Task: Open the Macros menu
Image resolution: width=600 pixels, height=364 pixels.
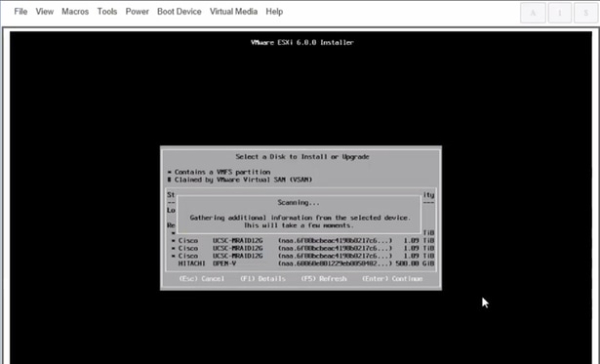Action: 75,12
